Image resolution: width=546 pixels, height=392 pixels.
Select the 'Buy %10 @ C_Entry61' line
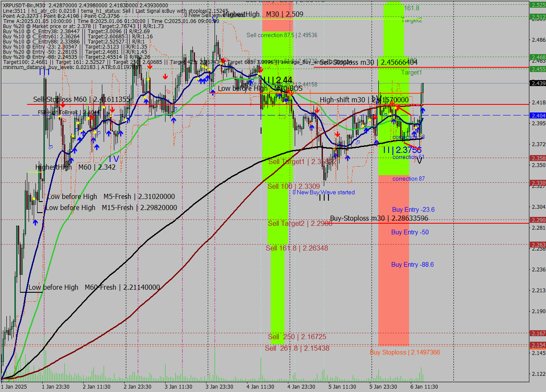pyautogui.click(x=78, y=36)
